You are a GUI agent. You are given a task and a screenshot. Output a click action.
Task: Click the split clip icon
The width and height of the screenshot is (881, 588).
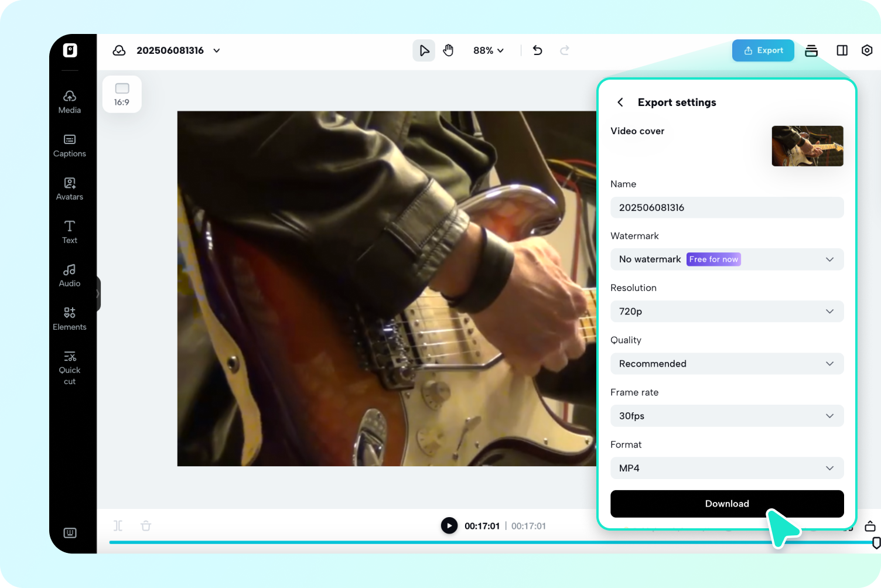[x=118, y=526]
